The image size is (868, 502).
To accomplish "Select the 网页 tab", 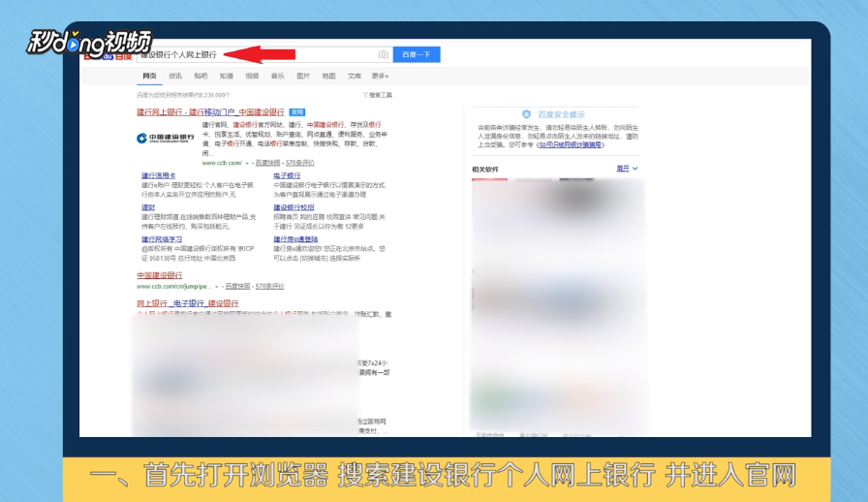I will point(149,76).
